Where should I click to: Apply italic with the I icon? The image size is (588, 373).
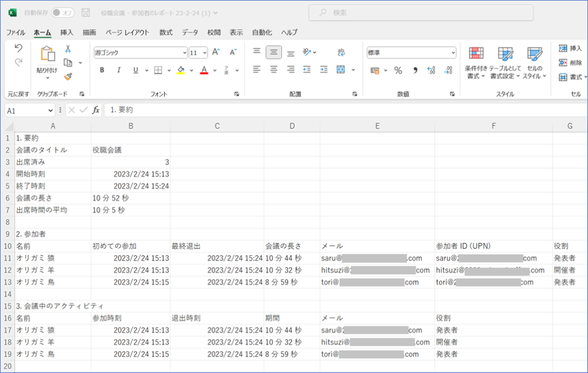click(x=119, y=70)
